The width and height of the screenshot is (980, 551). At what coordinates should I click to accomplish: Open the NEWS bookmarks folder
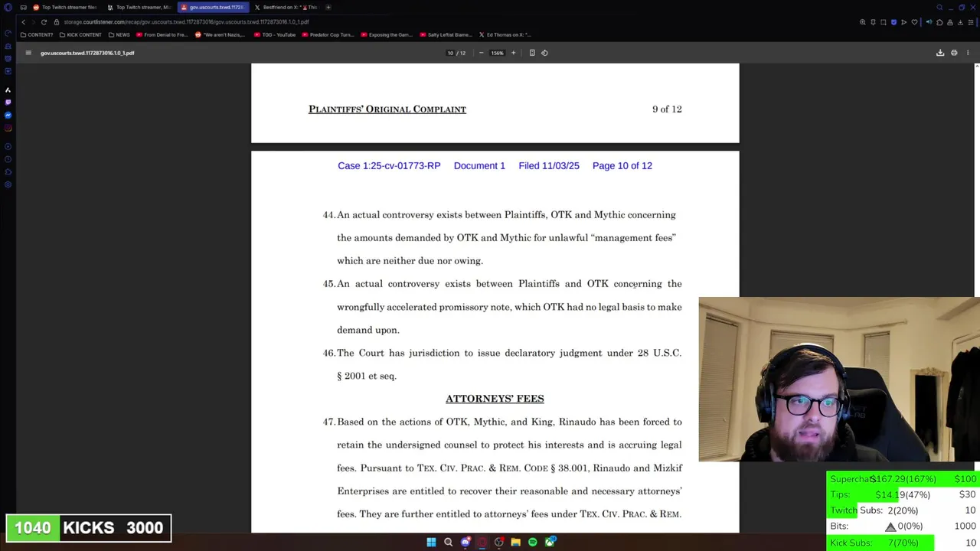(x=119, y=34)
